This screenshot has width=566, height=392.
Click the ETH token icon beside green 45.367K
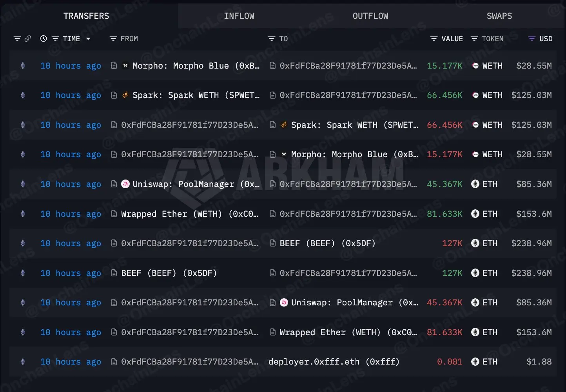475,184
